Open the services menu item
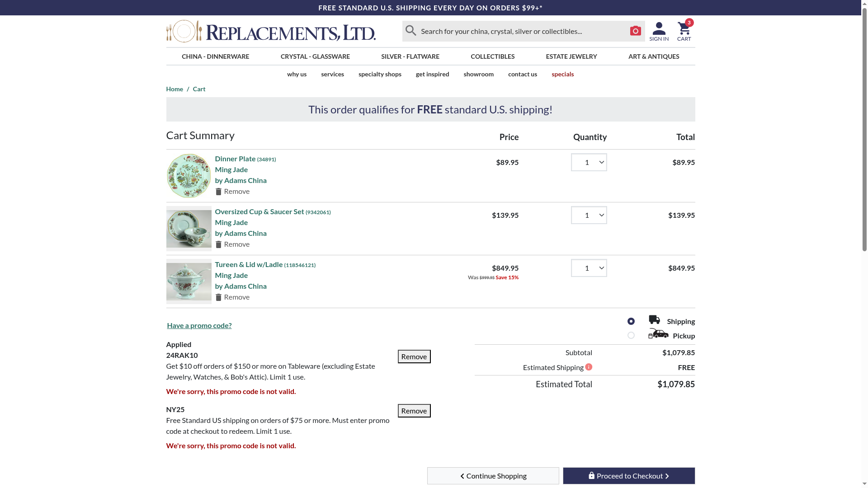Viewport: 868px width, 488px height. (x=332, y=74)
